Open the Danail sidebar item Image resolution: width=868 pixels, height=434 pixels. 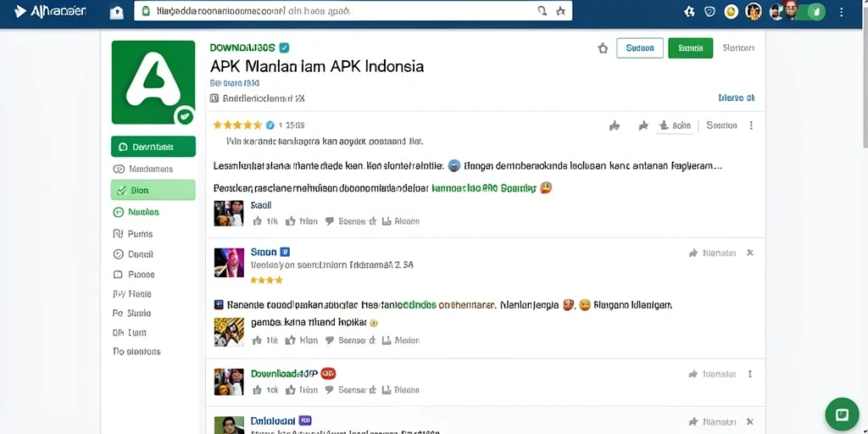pyautogui.click(x=133, y=254)
